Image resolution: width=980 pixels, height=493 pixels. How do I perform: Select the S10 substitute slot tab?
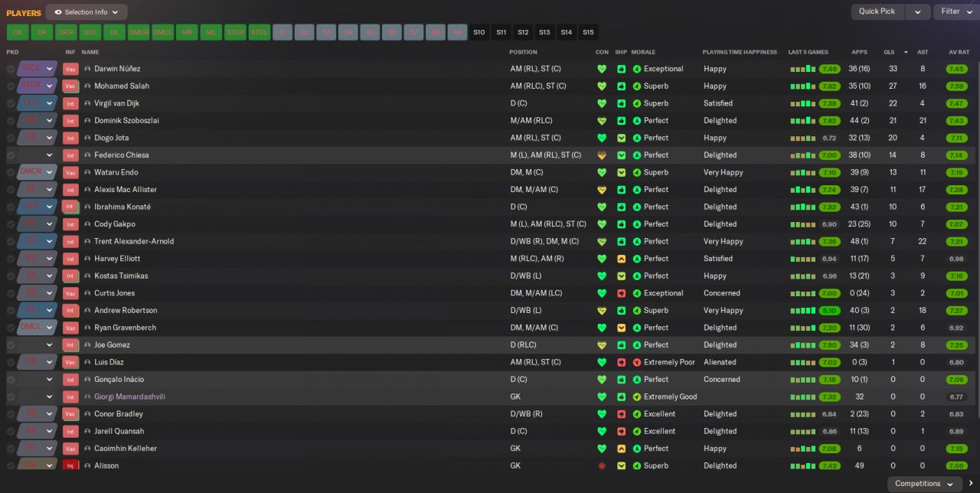coord(479,32)
